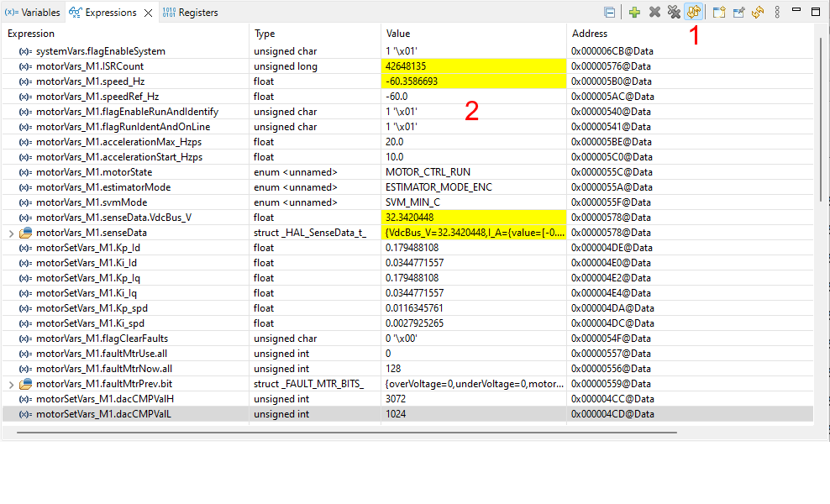Viewport: 830px width, 504px height.
Task: Click the Collapse All icon in toolbar
Action: (609, 13)
